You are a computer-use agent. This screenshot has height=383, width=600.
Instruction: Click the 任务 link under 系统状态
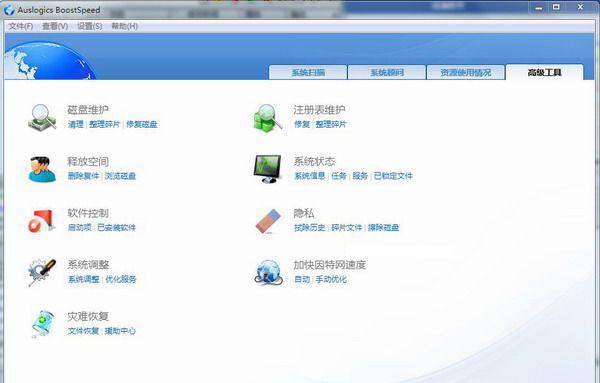pos(339,176)
